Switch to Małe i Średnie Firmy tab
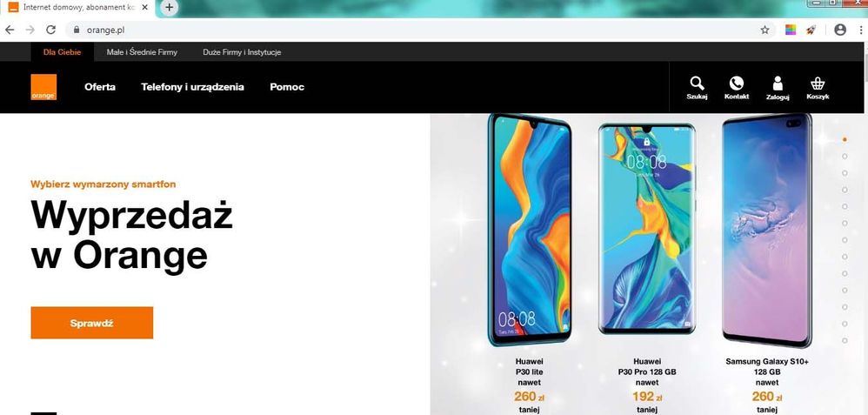The image size is (868, 415). point(142,52)
